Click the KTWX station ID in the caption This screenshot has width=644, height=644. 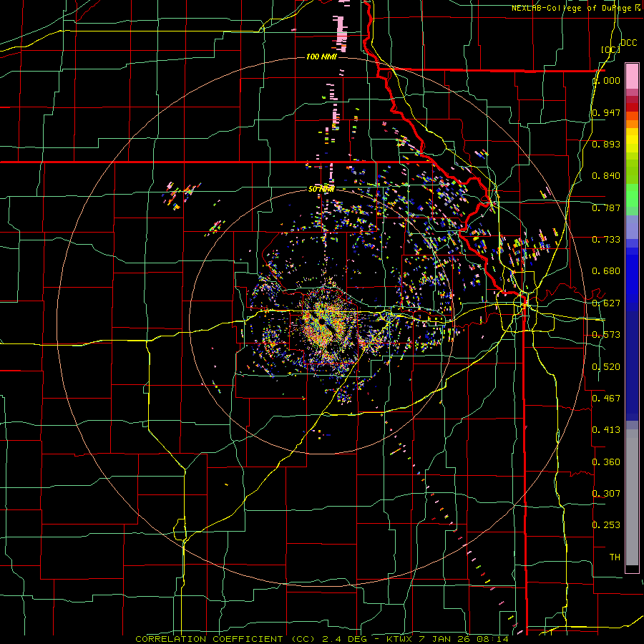(x=399, y=639)
